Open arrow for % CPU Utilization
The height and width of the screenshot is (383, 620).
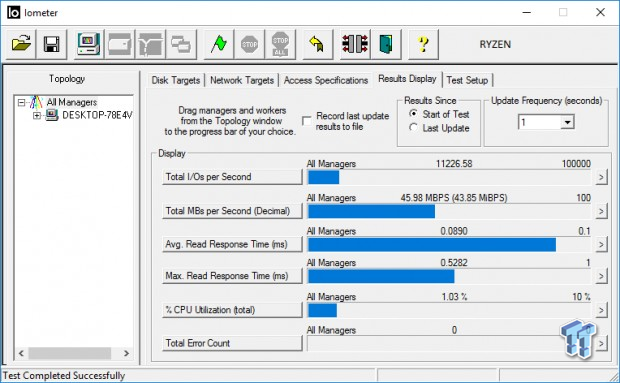601,310
